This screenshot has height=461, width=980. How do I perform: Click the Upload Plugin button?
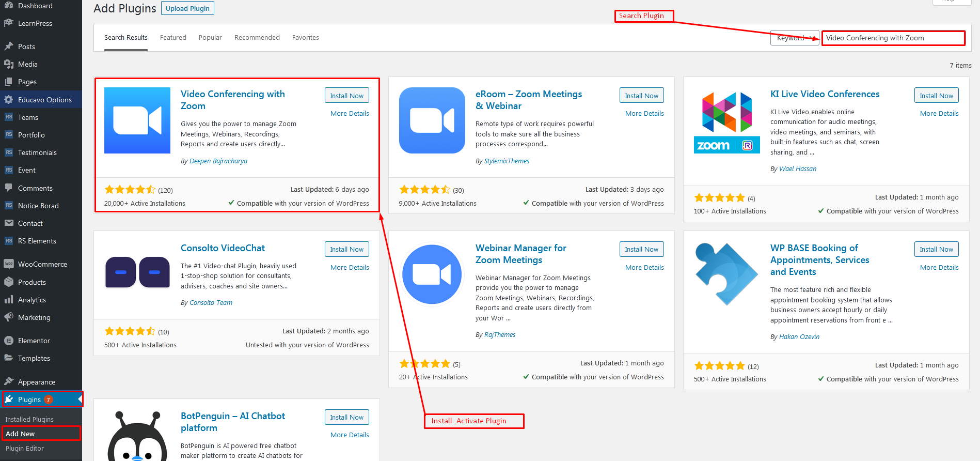[x=187, y=8]
